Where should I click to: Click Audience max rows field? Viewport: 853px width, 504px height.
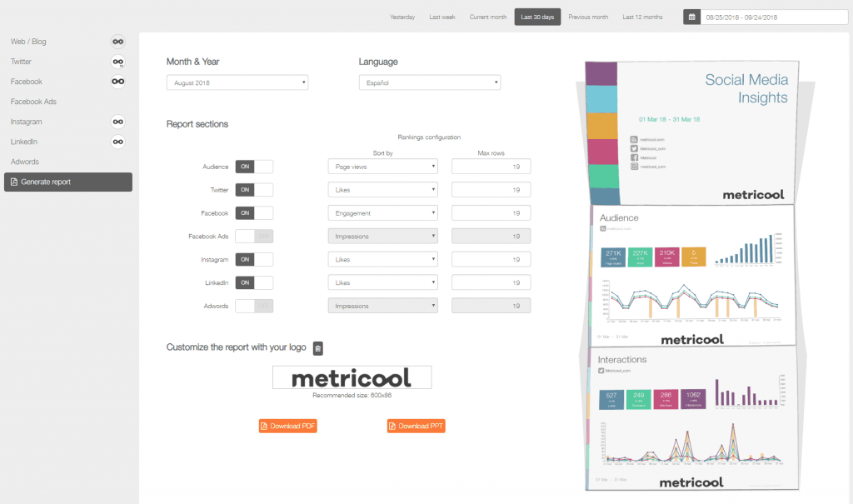click(x=491, y=167)
